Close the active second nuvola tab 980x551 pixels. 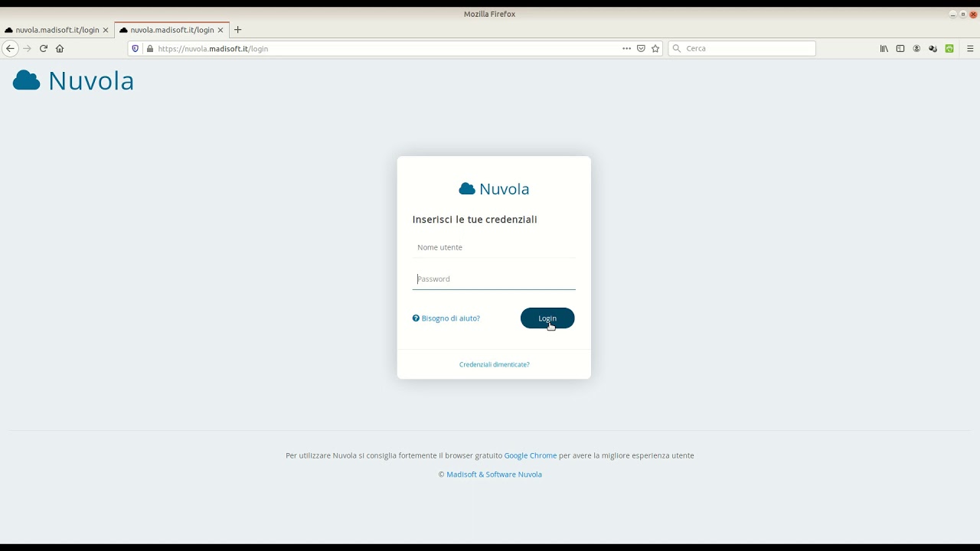click(x=220, y=30)
